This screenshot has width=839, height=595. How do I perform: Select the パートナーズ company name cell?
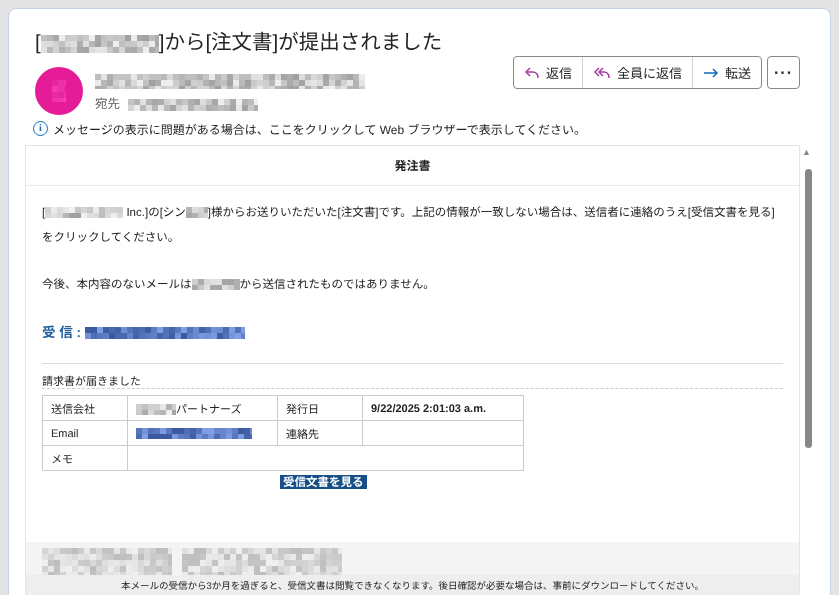(202, 408)
